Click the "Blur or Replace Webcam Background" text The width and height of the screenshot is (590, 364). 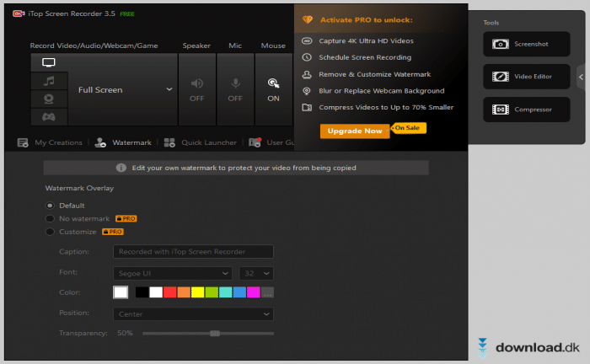point(382,91)
